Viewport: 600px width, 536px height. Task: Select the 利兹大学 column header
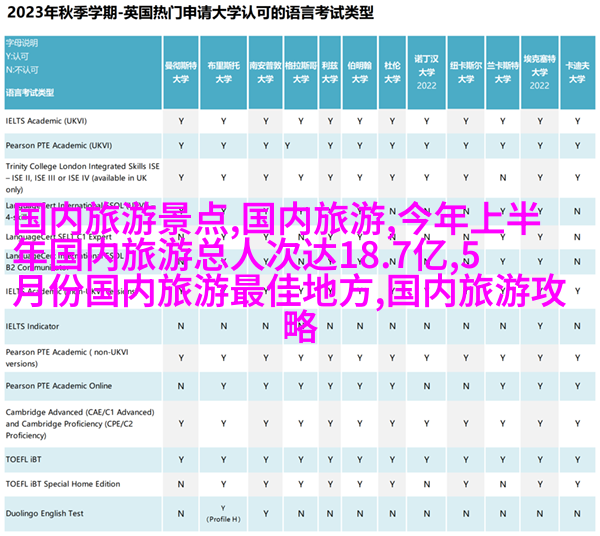330,72
